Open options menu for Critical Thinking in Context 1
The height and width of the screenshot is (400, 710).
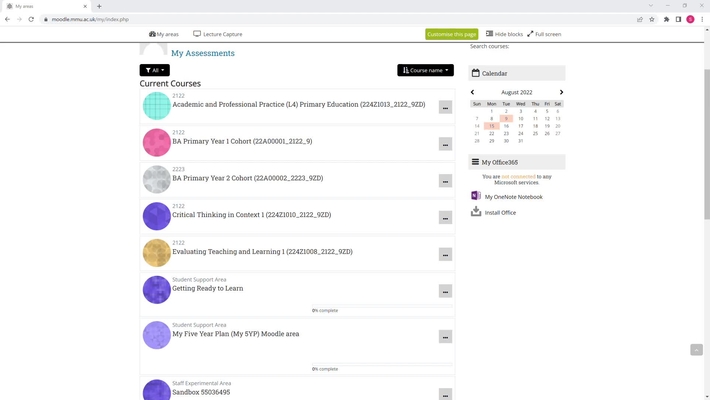445,217
